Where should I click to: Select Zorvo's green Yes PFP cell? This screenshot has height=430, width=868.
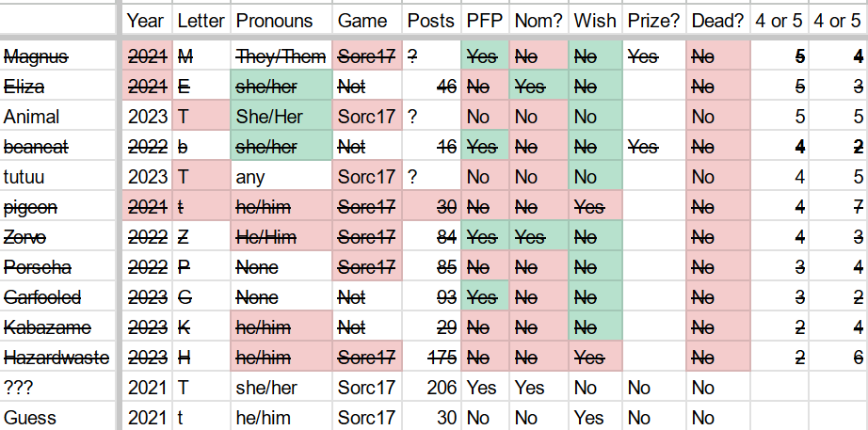click(485, 237)
